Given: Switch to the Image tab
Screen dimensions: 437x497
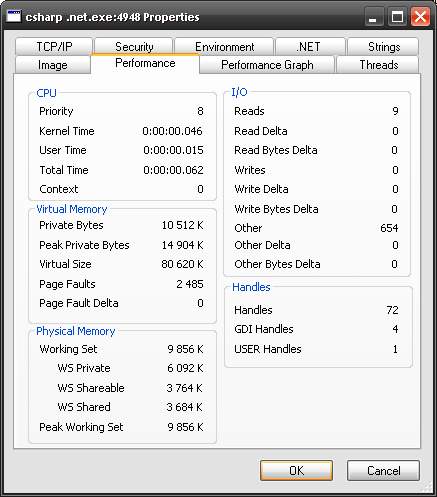Looking at the screenshot, I should click(53, 65).
